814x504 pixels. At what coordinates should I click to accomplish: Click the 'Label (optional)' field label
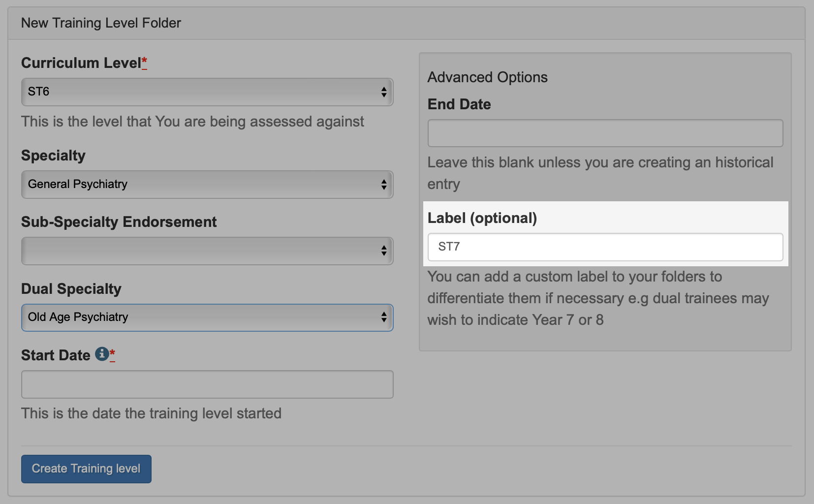[482, 218]
